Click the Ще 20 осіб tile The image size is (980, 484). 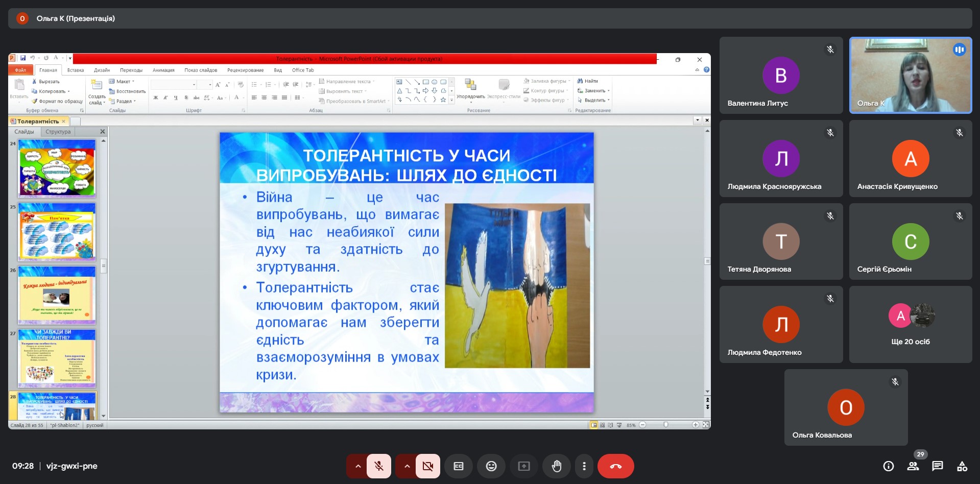click(x=910, y=325)
